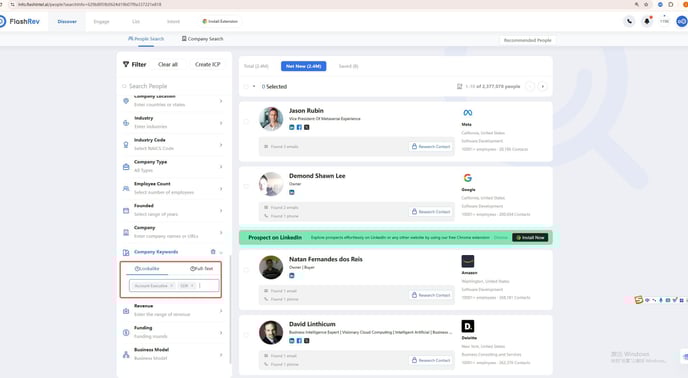688x378 pixels.
Task: Click the save-list icon beside people count
Action: (x=459, y=86)
